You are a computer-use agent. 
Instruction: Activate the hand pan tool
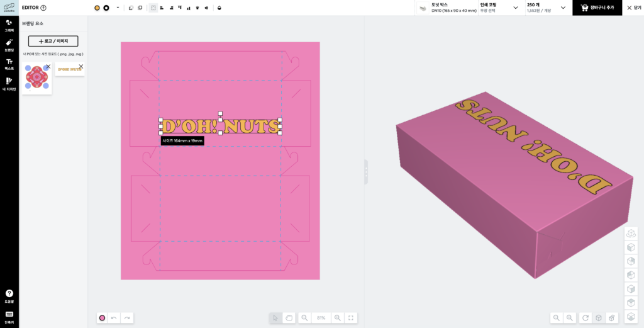tap(289, 318)
